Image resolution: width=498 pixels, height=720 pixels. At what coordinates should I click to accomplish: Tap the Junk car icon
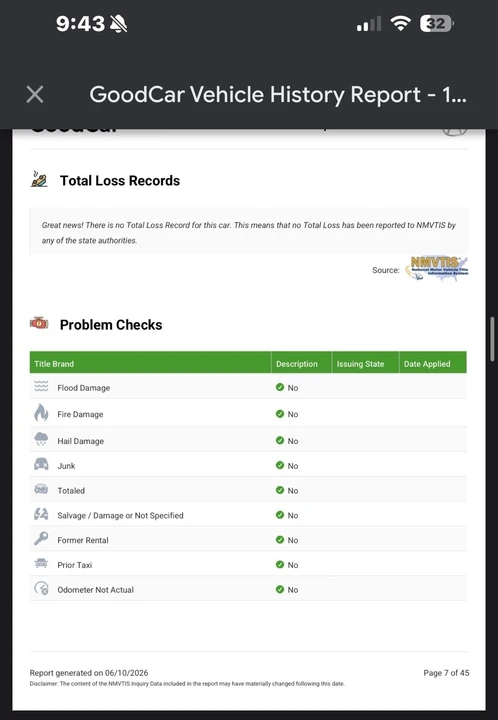(41, 464)
